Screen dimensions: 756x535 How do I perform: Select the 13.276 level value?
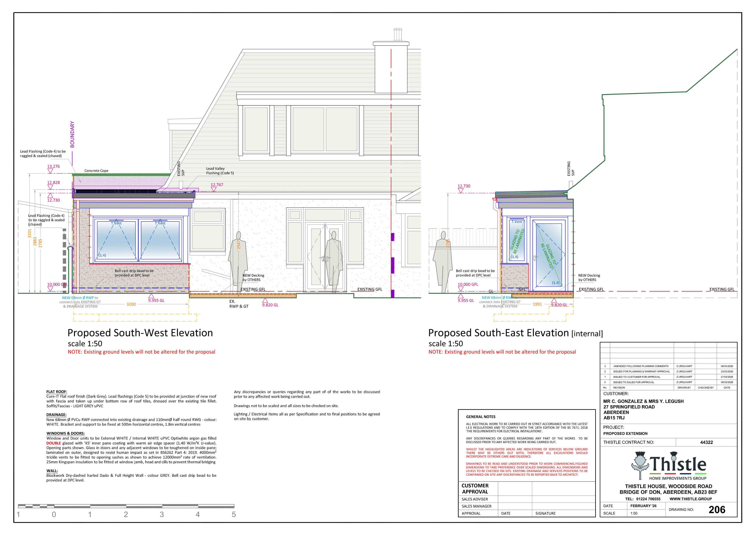click(x=53, y=166)
